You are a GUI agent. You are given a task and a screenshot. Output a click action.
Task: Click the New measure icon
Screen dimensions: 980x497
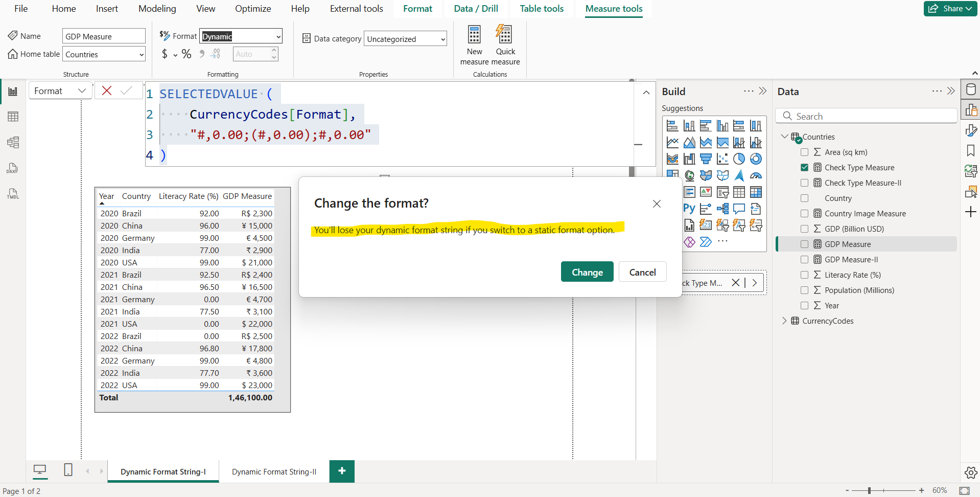pyautogui.click(x=474, y=35)
